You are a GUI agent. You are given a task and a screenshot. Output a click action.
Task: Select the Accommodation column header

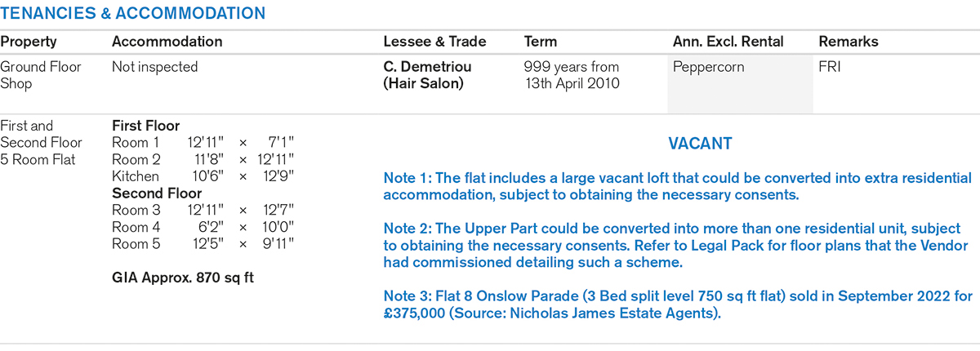[167, 42]
